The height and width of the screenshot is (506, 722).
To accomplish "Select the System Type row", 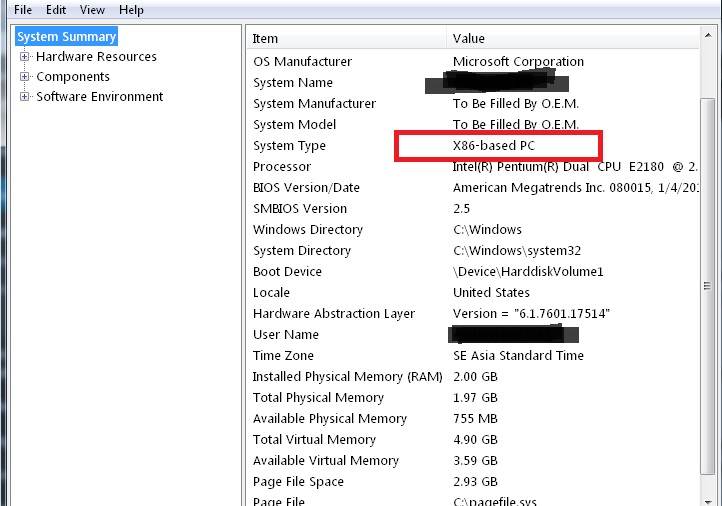I will (290, 146).
